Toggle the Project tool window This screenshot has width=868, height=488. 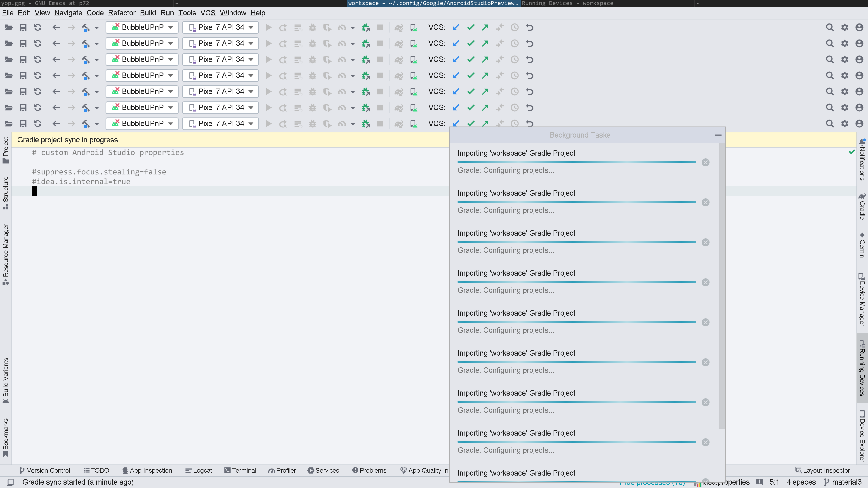(6, 150)
